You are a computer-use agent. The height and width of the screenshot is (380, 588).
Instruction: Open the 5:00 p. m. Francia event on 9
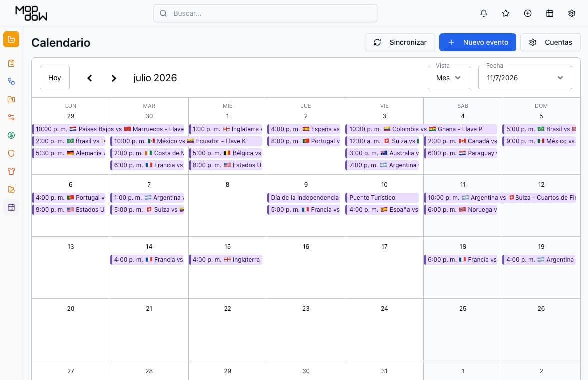click(304, 209)
